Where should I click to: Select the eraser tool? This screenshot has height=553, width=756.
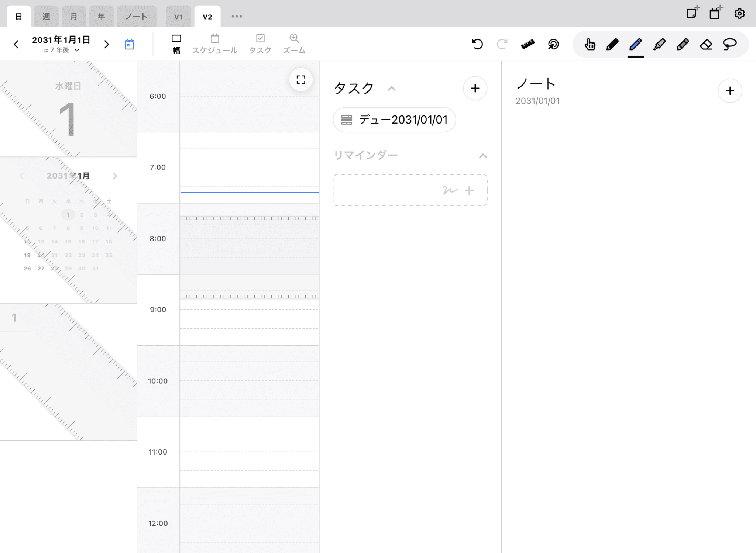click(x=707, y=44)
